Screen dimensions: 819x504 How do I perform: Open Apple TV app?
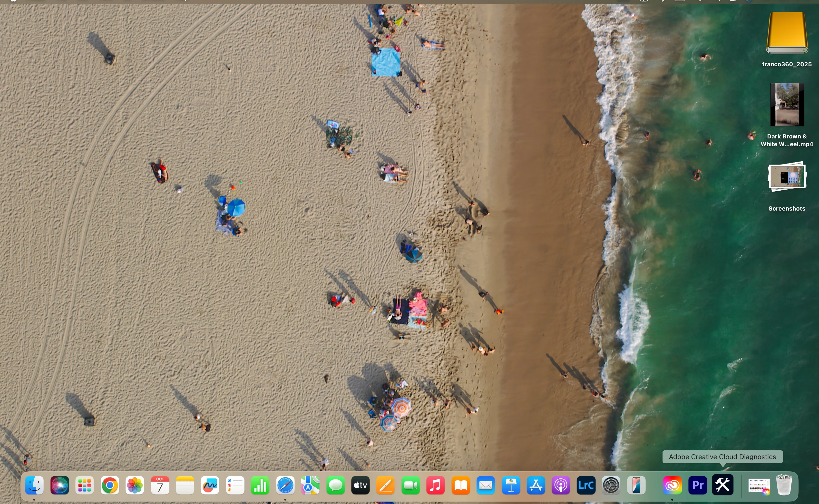(x=360, y=485)
